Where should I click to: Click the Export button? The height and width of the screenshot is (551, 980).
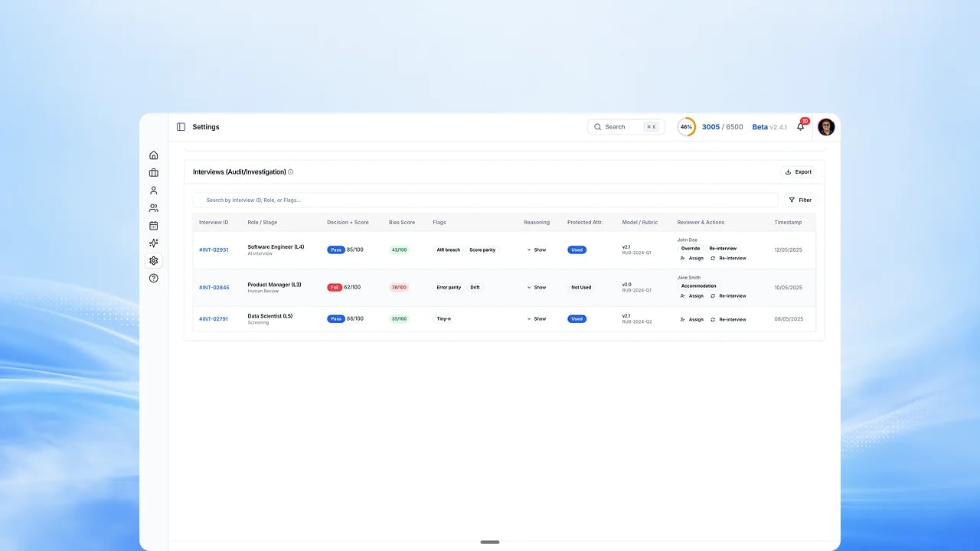click(x=799, y=172)
